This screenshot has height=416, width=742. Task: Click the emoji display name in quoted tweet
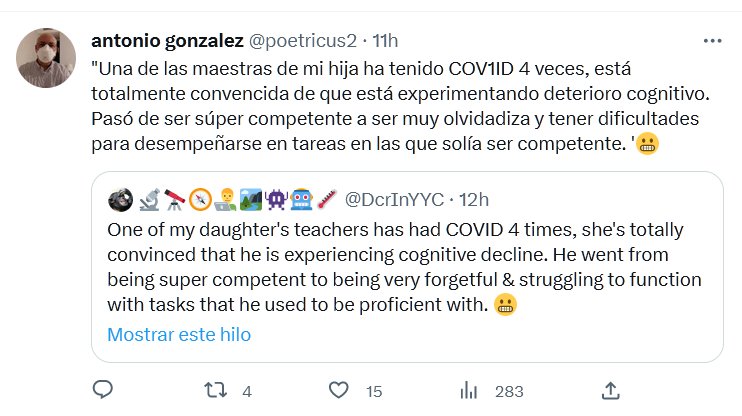pyautogui.click(x=232, y=199)
